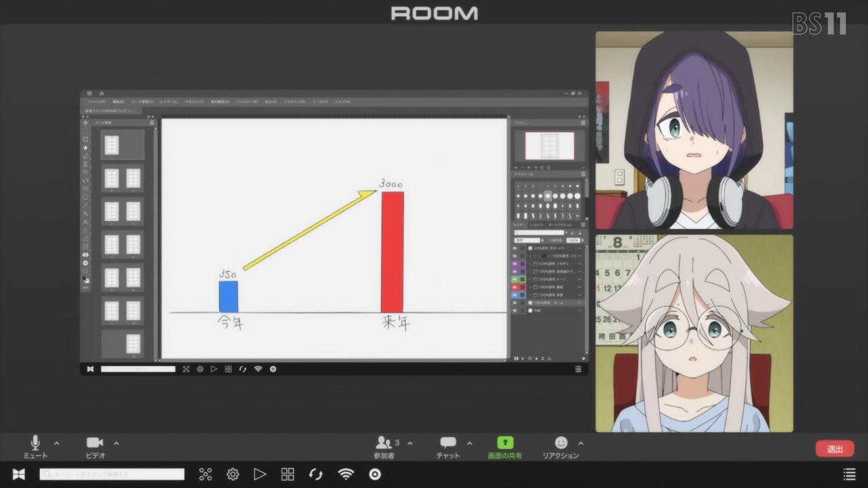Open page manager panel menu icon
The height and width of the screenshot is (488, 868).
click(x=152, y=123)
